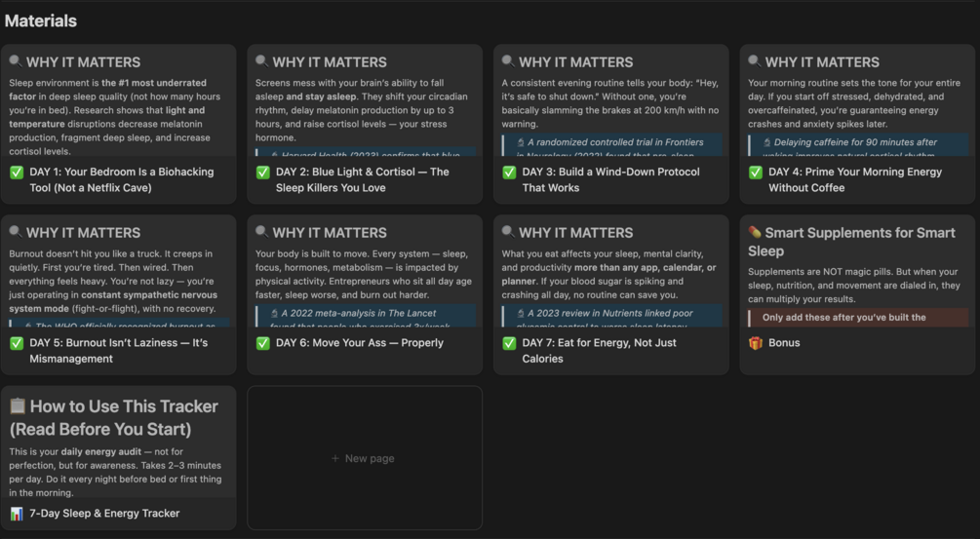Click the DAY 2 card preview text

(363, 110)
